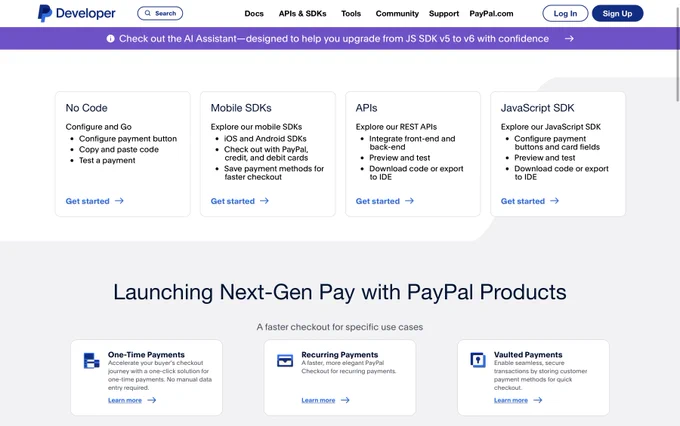Click Get started under JavaScript SDK
The image size is (680, 426).
[523, 201]
